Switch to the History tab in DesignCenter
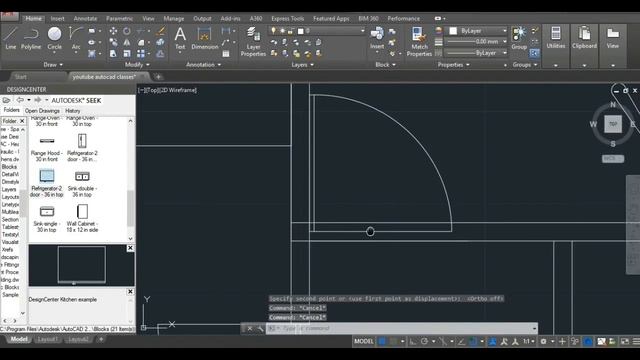 pyautogui.click(x=73, y=111)
